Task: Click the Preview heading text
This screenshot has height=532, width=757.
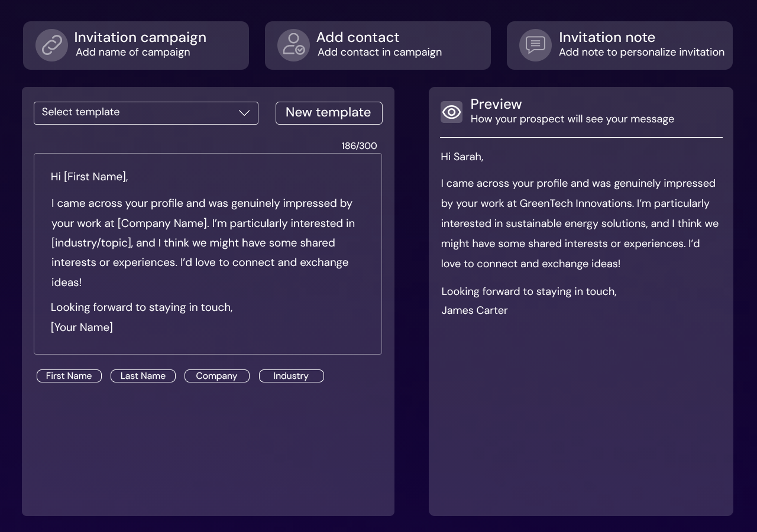Action: pyautogui.click(x=496, y=104)
